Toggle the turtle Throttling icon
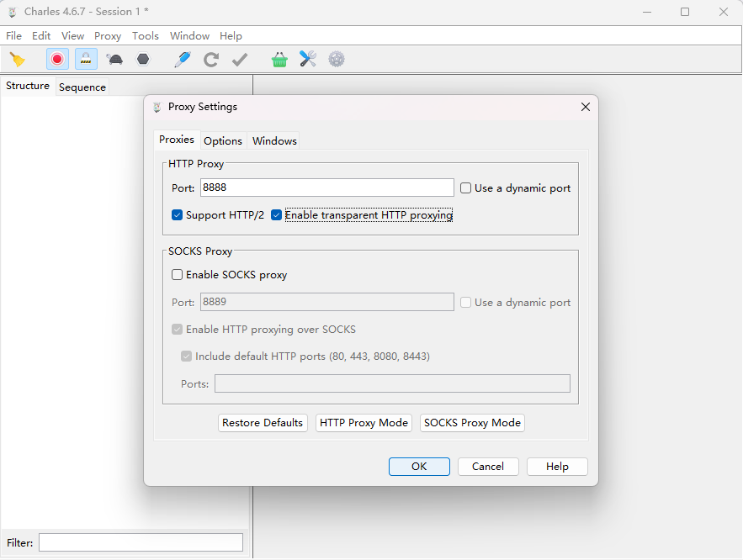Viewport: 743px width, 560px height. click(114, 59)
